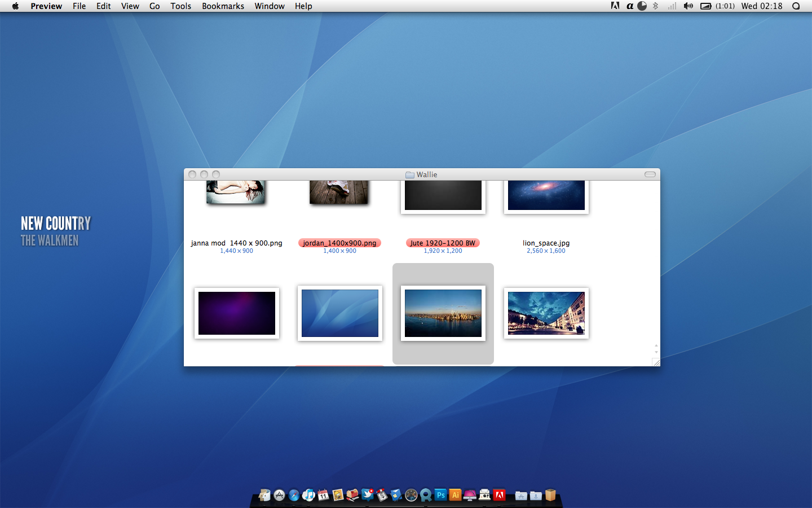The width and height of the screenshot is (812, 508).
Task: Open the Apple menu
Action: pos(15,6)
